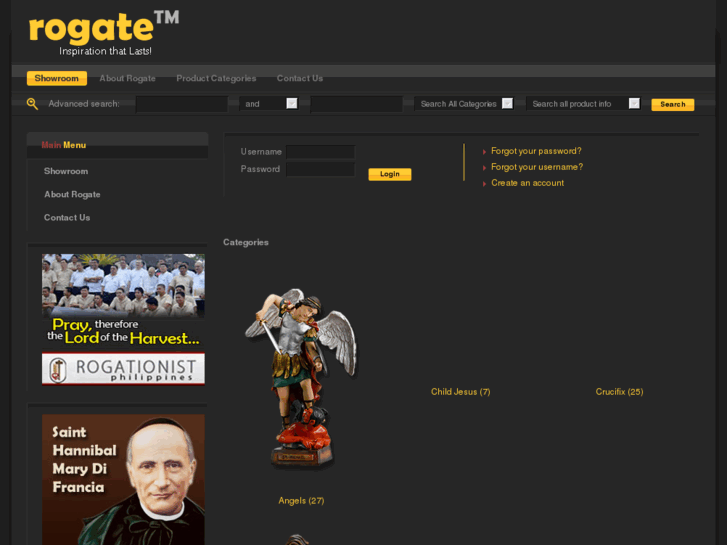
Task: Expand the Search All Categories dropdown
Action: tap(464, 104)
